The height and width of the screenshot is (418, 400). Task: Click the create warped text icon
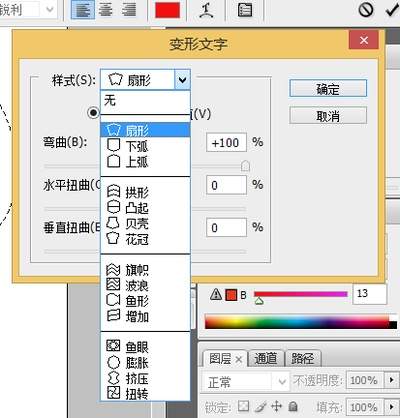pos(207,10)
